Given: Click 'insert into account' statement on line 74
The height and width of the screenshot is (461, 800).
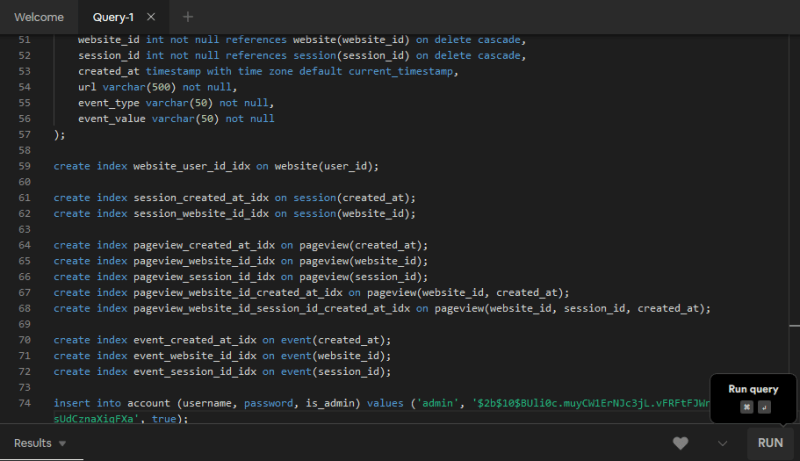Looking at the screenshot, I should (x=112, y=403).
